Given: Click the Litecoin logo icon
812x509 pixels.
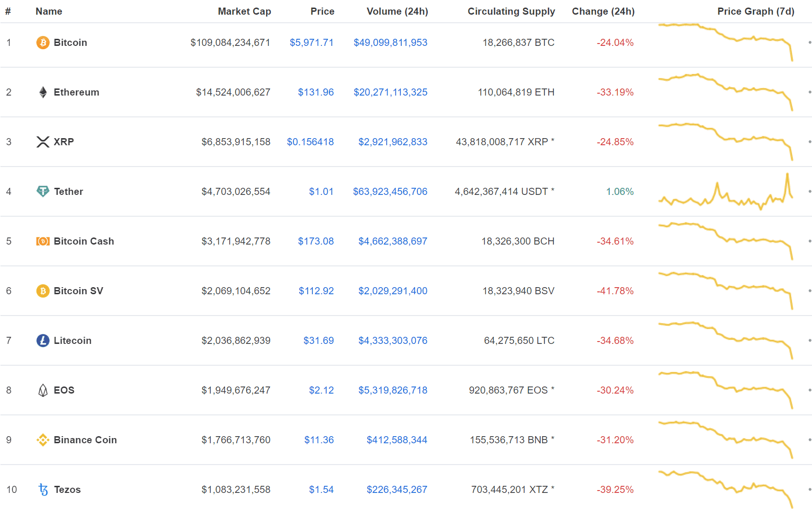Looking at the screenshot, I should [43, 341].
